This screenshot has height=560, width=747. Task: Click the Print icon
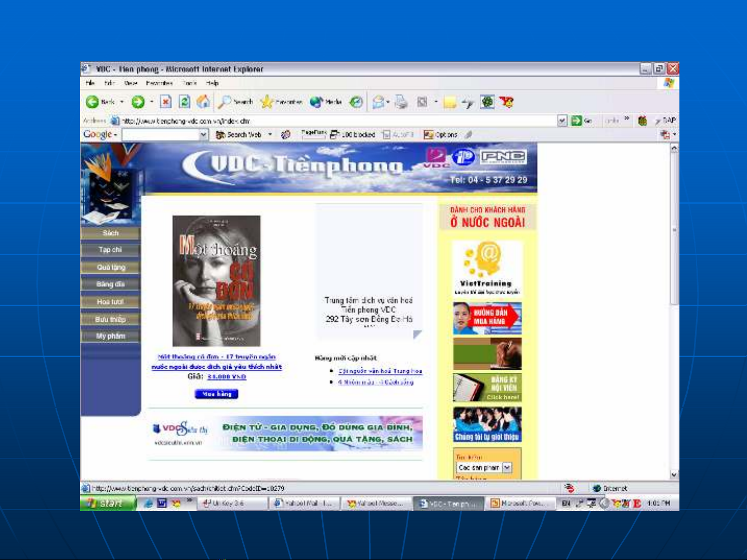401,102
